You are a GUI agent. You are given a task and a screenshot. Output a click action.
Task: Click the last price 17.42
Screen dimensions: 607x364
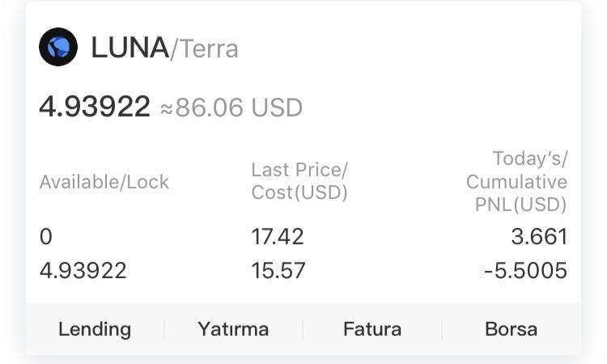click(278, 236)
